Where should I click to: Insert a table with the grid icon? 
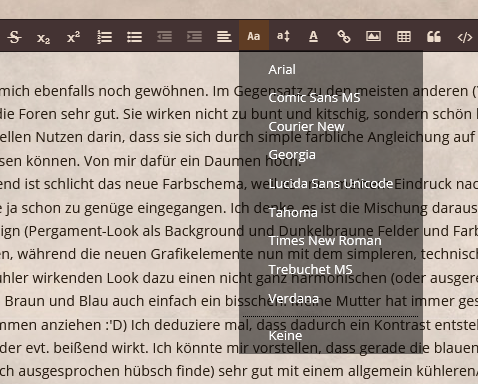[x=404, y=37]
